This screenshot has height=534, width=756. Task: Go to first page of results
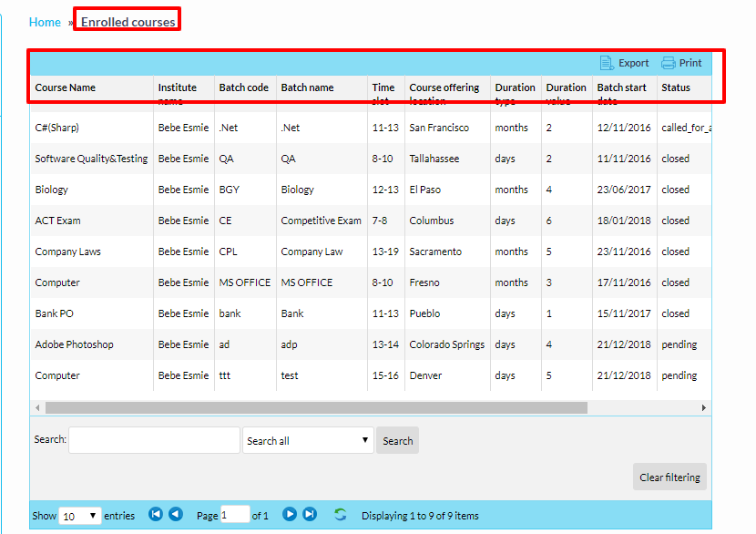point(156,515)
